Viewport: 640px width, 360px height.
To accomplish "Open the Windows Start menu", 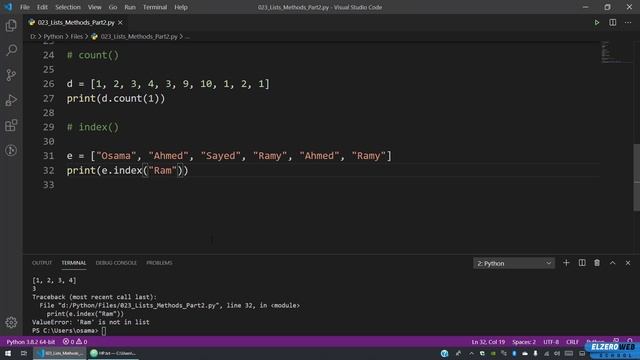I will click(8, 353).
